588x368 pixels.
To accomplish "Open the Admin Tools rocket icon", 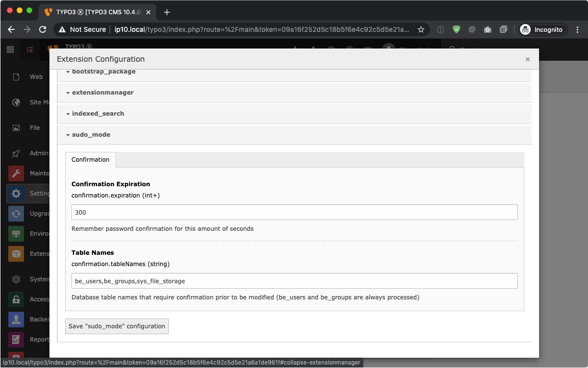I will pos(16,153).
